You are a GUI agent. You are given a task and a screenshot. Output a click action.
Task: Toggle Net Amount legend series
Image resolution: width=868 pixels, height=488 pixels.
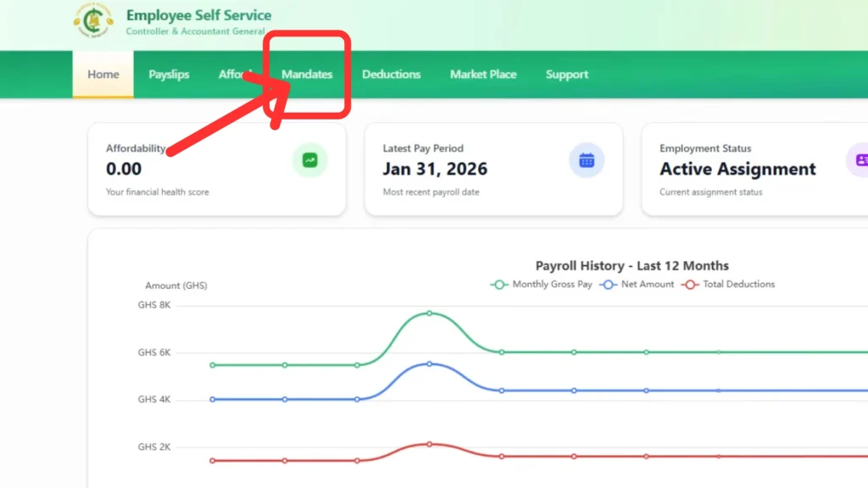(637, 285)
